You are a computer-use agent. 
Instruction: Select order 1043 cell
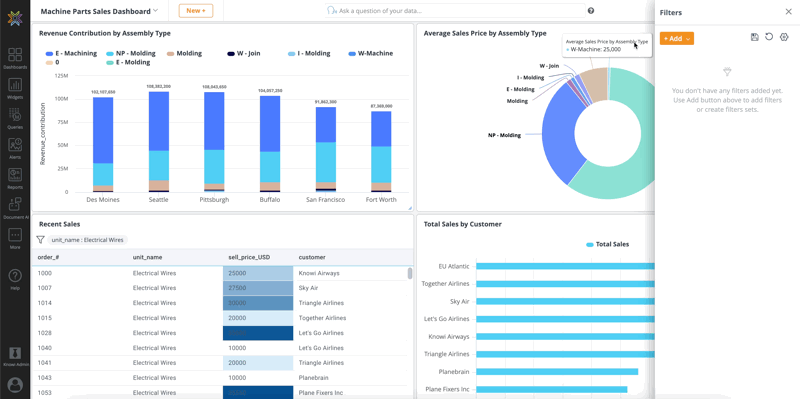tap(44, 378)
